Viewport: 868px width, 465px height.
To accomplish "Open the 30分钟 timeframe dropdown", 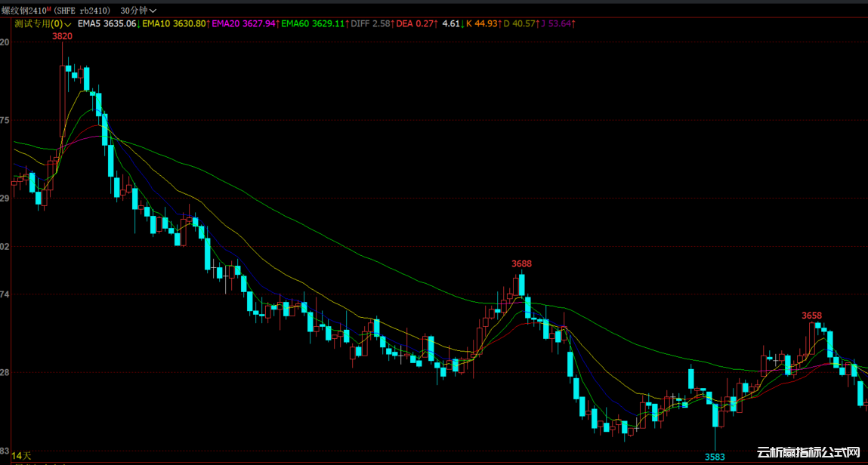I will (x=138, y=11).
